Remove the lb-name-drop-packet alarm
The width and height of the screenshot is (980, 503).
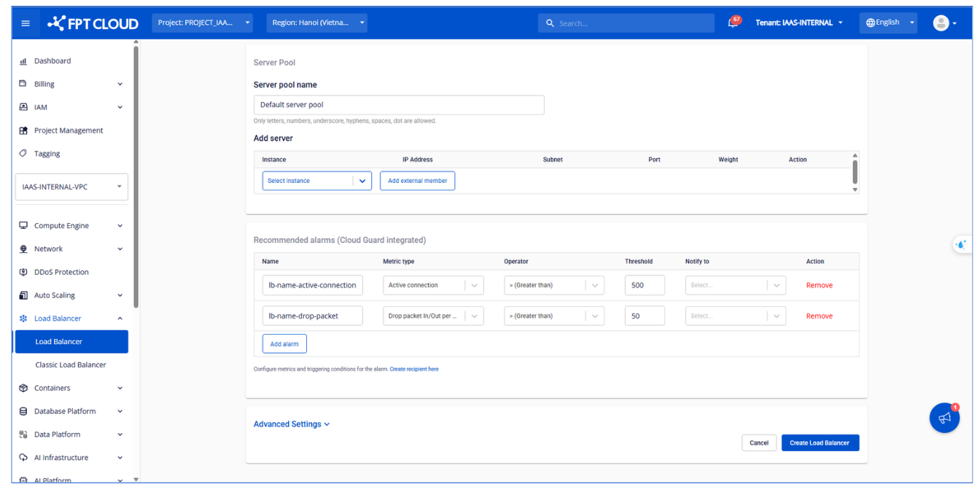[819, 316]
